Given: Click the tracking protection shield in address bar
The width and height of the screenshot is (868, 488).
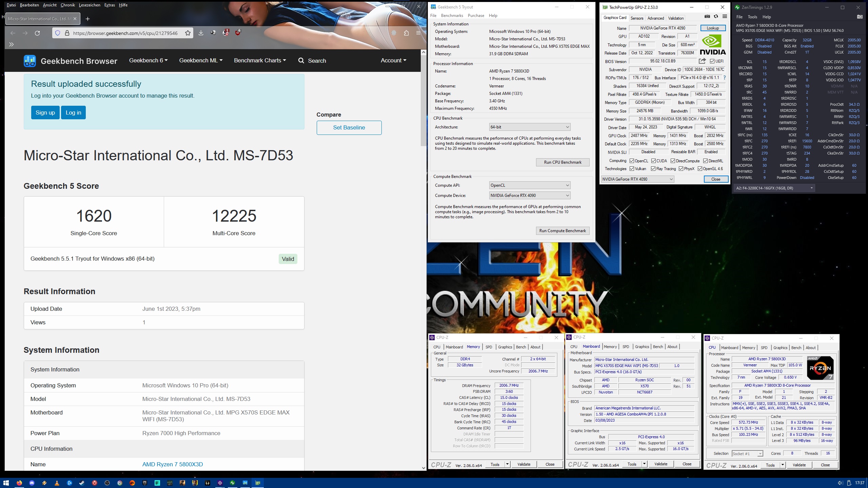Looking at the screenshot, I should click(58, 33).
